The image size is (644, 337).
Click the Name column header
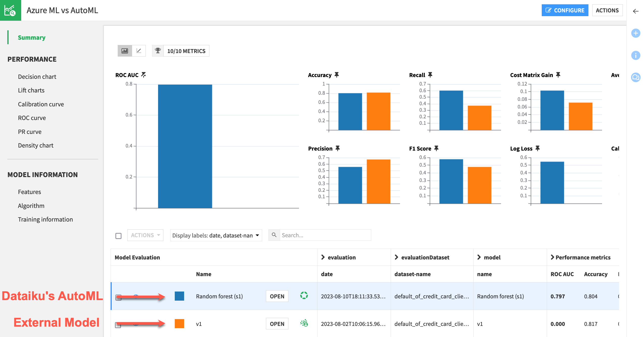tap(204, 274)
